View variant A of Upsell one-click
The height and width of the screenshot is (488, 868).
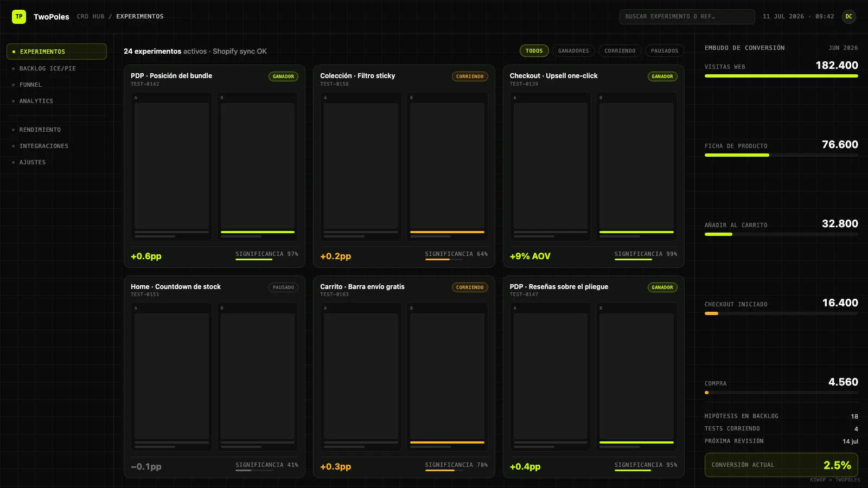[x=551, y=166]
